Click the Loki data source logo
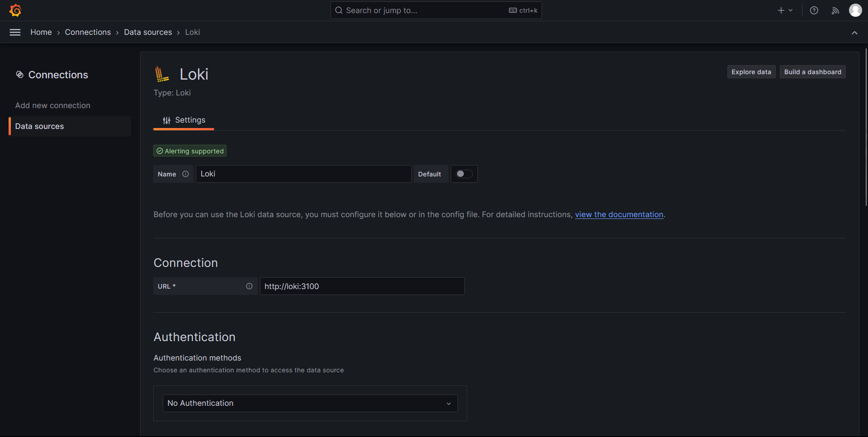The width and height of the screenshot is (868, 437). pos(161,74)
